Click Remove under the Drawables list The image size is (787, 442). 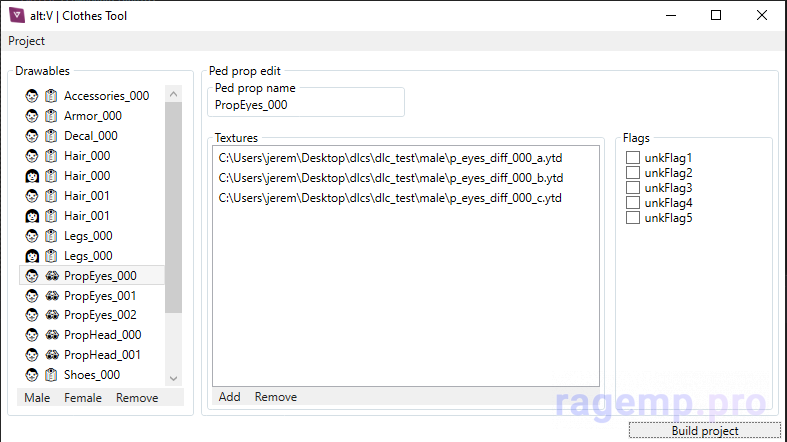click(137, 398)
